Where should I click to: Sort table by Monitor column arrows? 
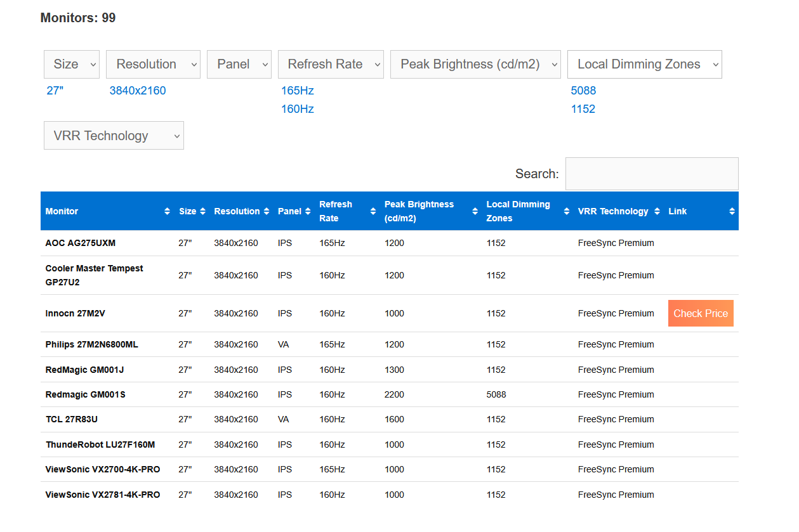[167, 211]
